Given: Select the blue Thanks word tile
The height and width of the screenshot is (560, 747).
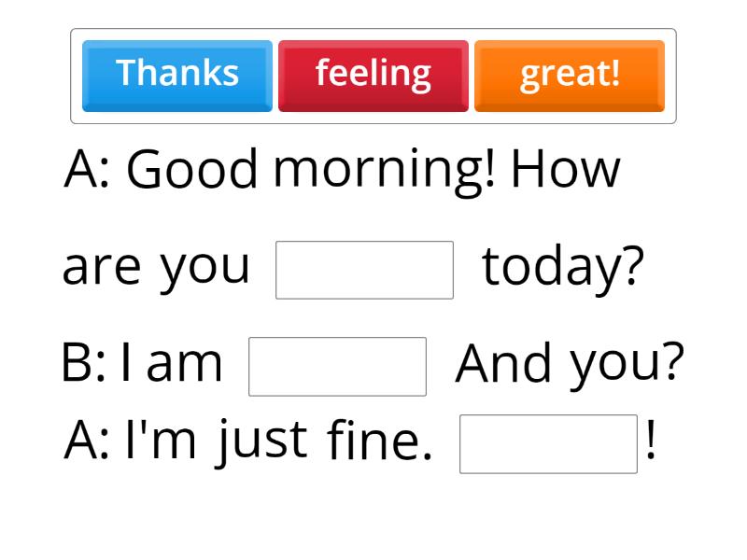Looking at the screenshot, I should click(x=177, y=74).
